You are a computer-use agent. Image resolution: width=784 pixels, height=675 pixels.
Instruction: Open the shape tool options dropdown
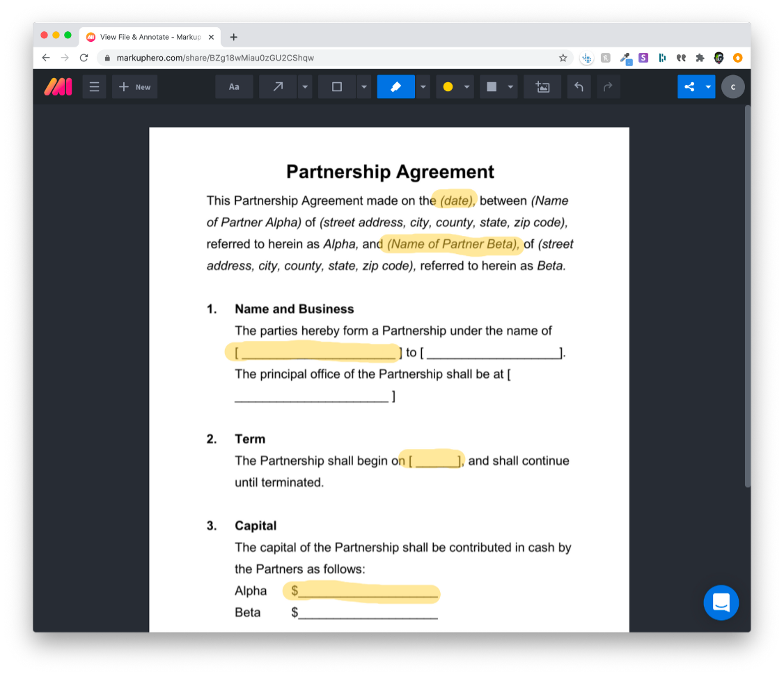pyautogui.click(x=364, y=86)
